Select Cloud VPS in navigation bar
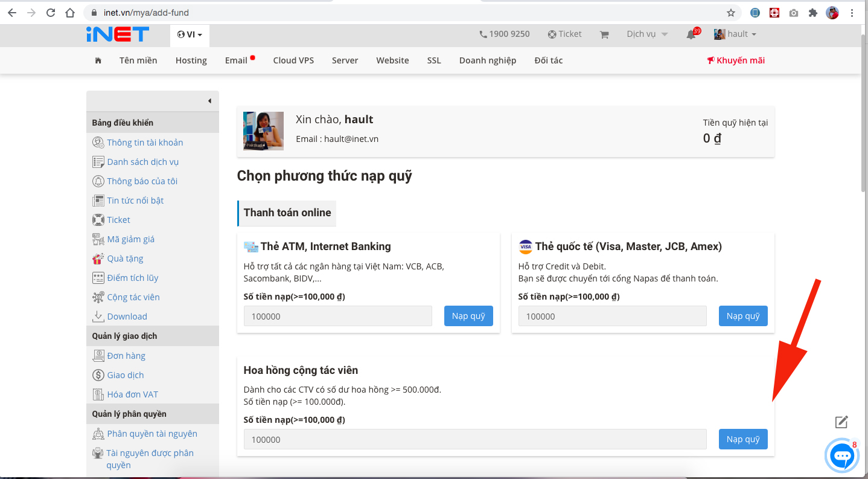Image resolution: width=868 pixels, height=479 pixels. [x=293, y=60]
